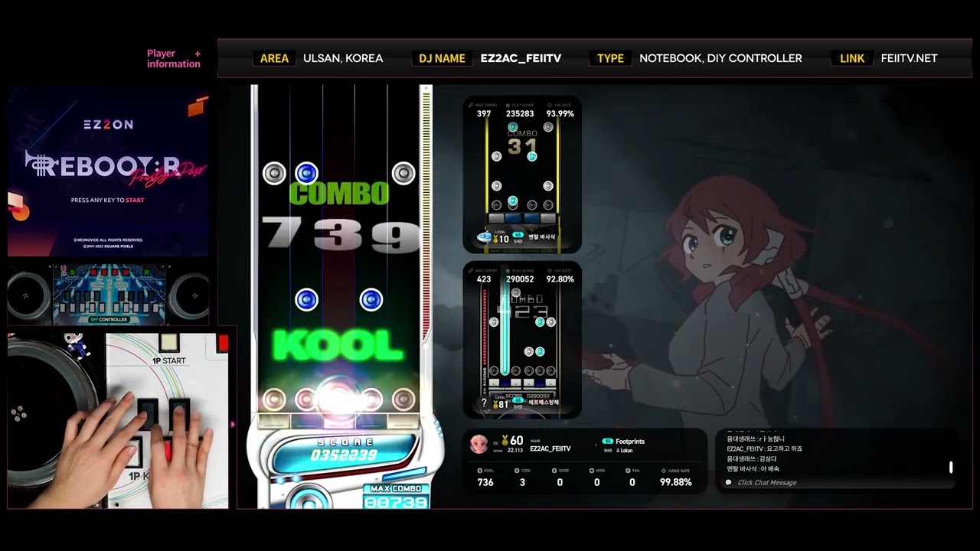Click the AREA label in info bar
Screen dimensions: 980x551
274,58
